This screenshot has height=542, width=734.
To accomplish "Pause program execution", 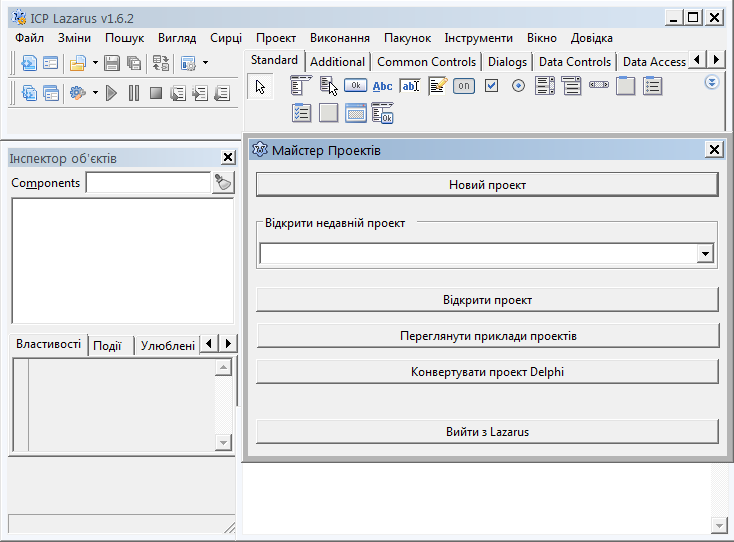I will click(x=134, y=93).
